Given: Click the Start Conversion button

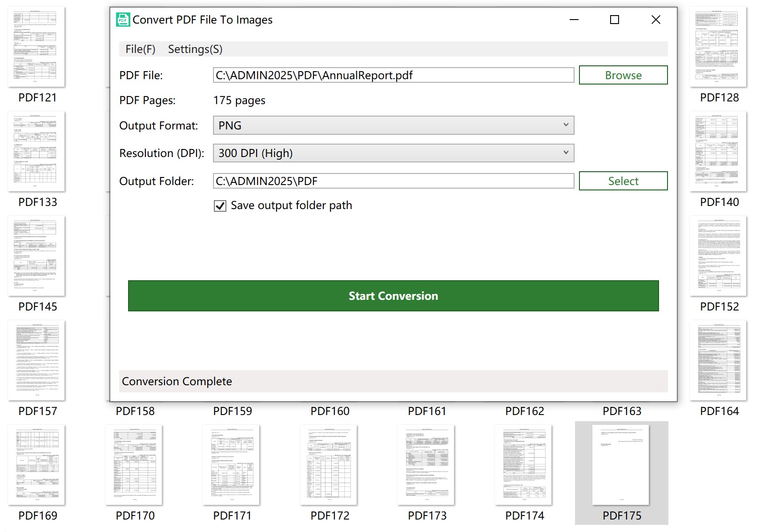Looking at the screenshot, I should click(393, 296).
